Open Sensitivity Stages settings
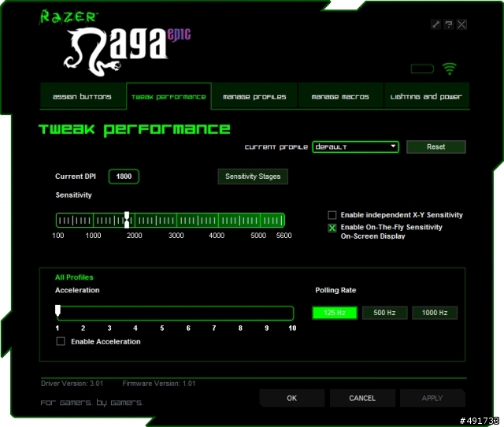Screen dimensions: 504x427 pyautogui.click(x=253, y=176)
